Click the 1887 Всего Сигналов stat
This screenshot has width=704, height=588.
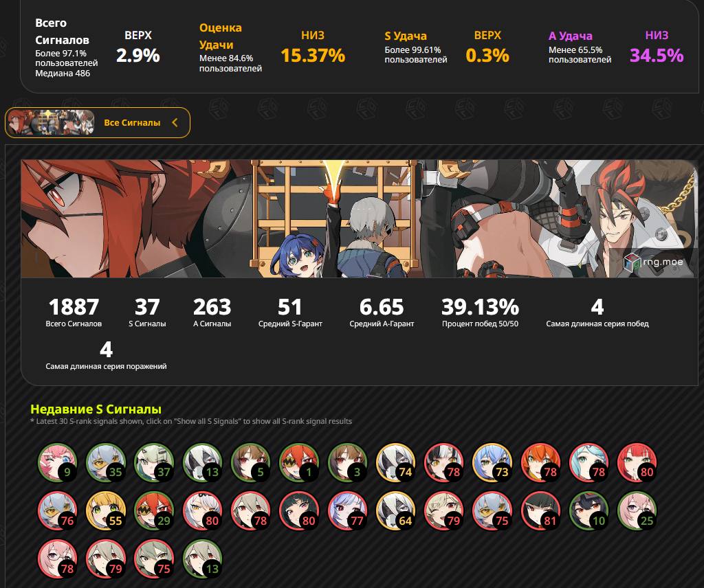click(74, 312)
